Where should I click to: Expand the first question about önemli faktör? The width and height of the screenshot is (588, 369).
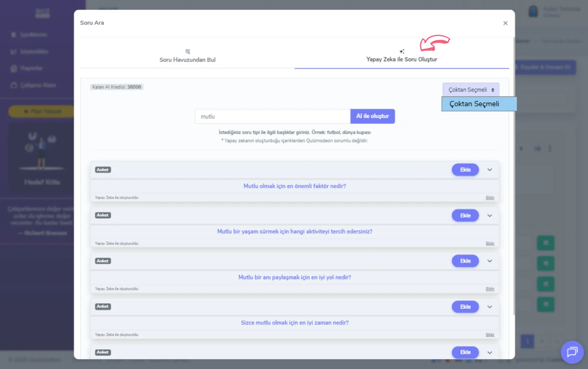[x=489, y=170]
